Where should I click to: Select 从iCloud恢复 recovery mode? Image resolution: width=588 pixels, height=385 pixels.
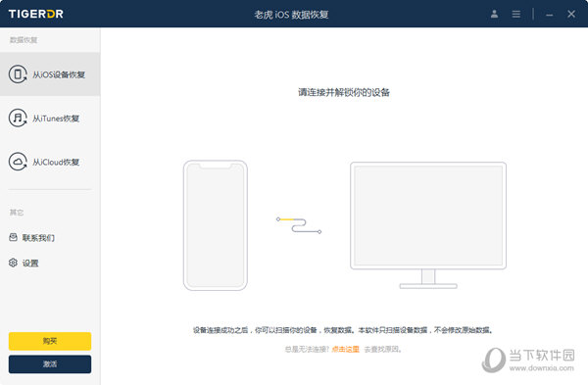[x=50, y=162]
